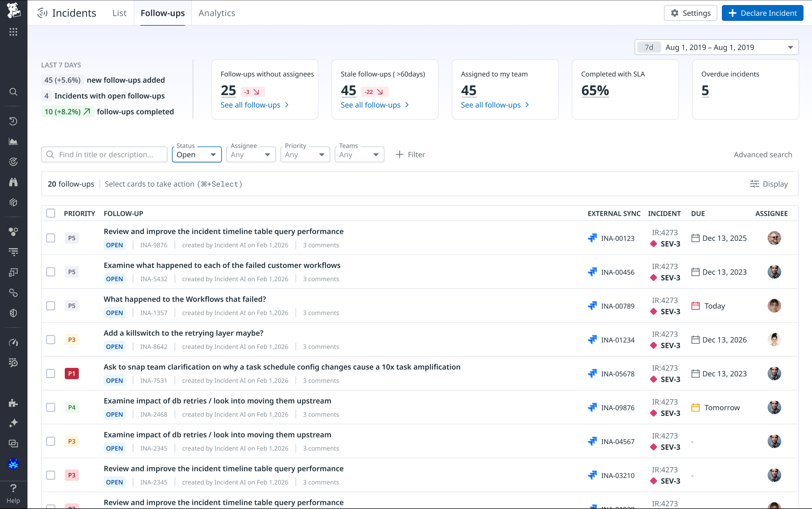Click the pixelated blue user avatar
Image resolution: width=812 pixels, height=509 pixels.
click(13, 464)
